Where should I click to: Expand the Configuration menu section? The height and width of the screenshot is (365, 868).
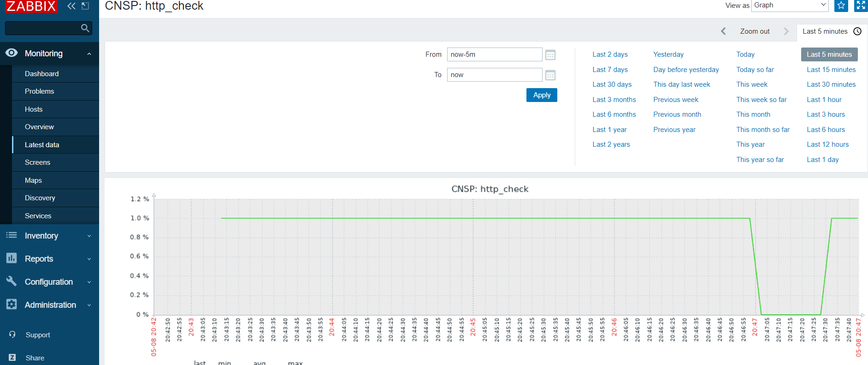coord(89,282)
